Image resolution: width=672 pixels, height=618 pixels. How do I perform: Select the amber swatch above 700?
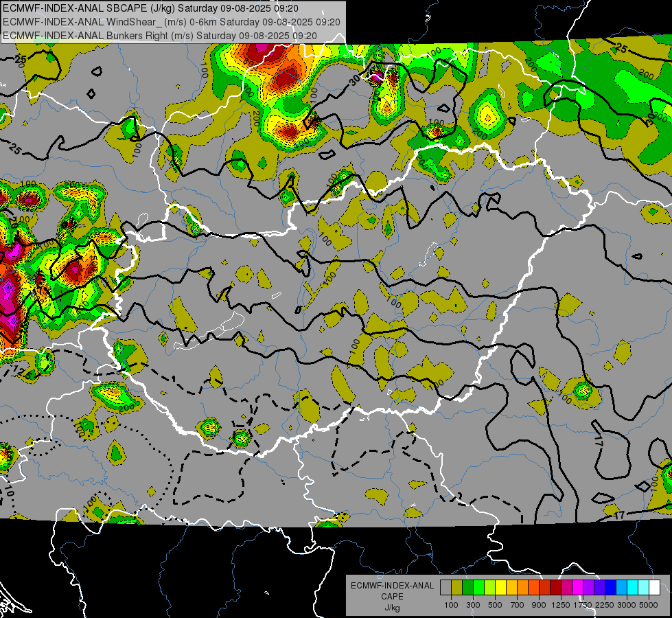(511, 588)
